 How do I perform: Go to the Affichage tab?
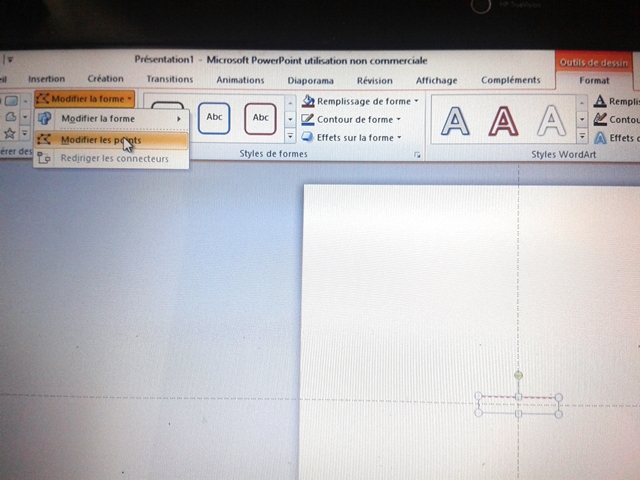click(x=436, y=80)
